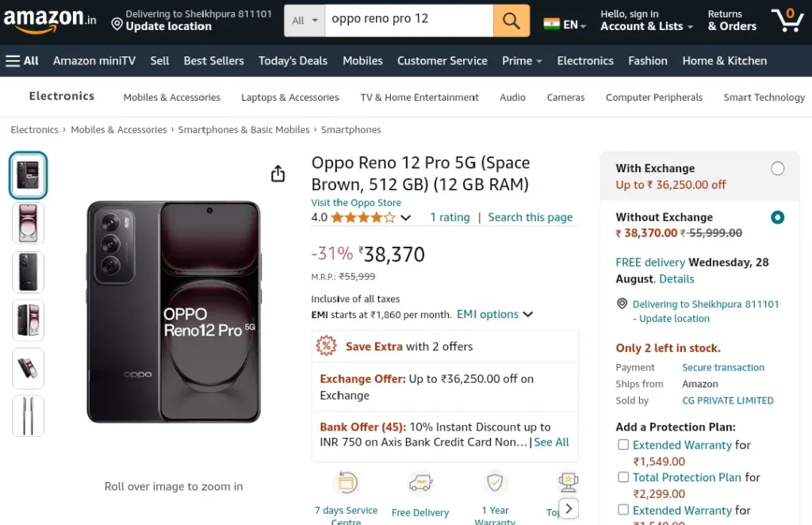
Task: Click next arrow in feature icons carousel
Action: click(569, 508)
